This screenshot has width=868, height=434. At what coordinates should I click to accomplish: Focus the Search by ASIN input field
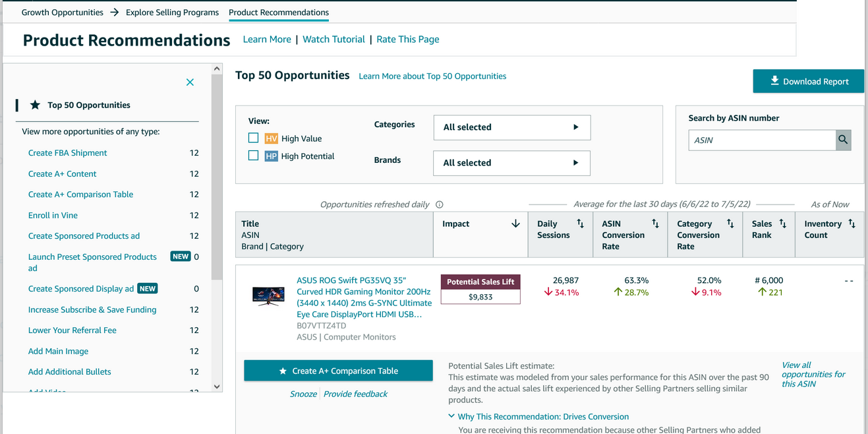pos(763,140)
